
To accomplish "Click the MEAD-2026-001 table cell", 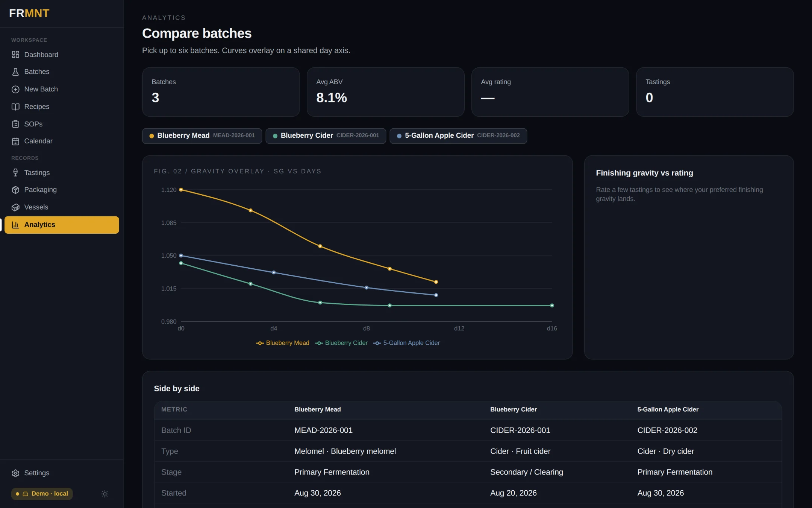I will [x=323, y=430].
